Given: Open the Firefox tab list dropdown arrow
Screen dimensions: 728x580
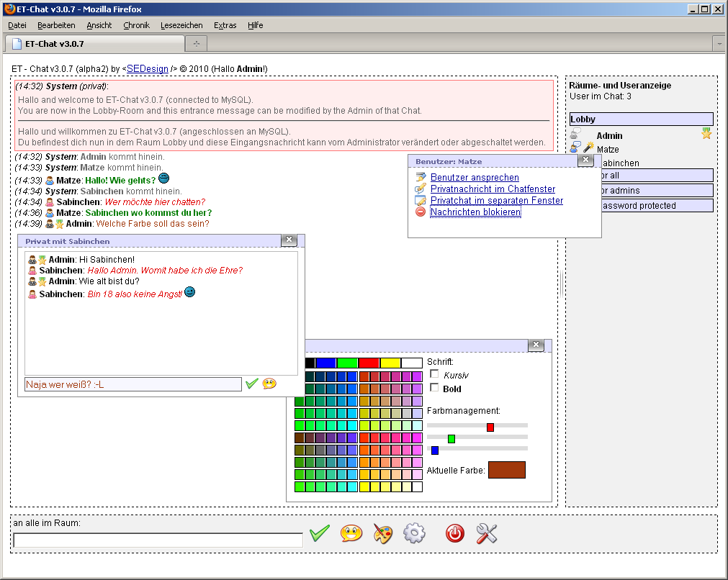Looking at the screenshot, I should click(719, 44).
